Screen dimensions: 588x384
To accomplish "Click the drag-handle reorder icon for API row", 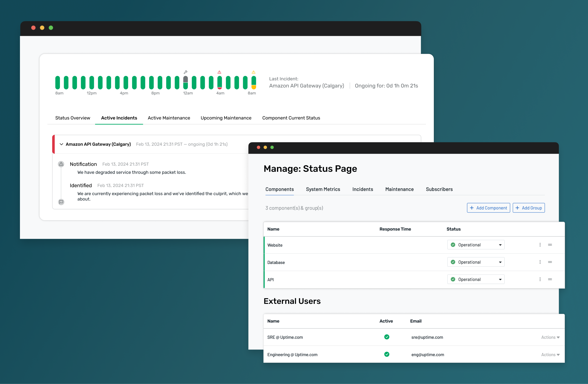I will click(550, 279).
